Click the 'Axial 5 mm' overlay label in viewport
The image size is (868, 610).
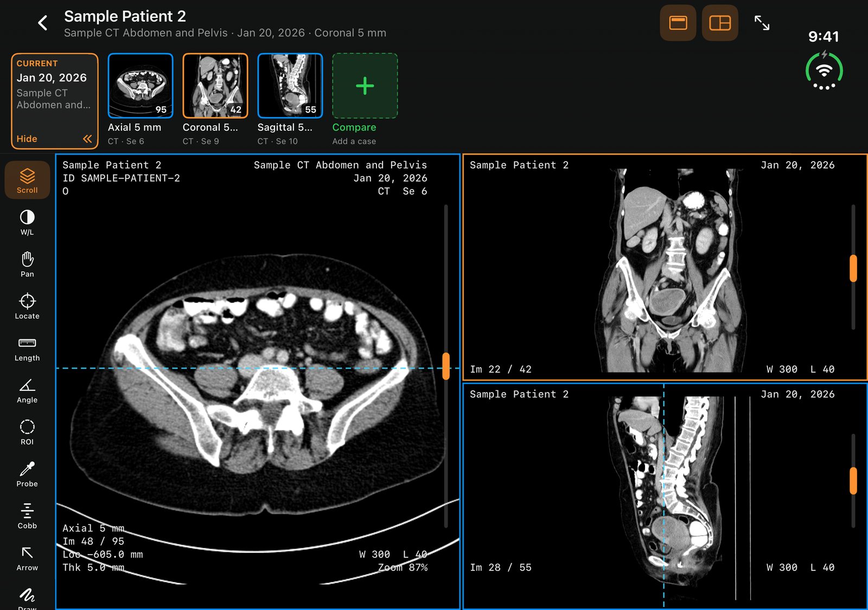click(x=93, y=528)
